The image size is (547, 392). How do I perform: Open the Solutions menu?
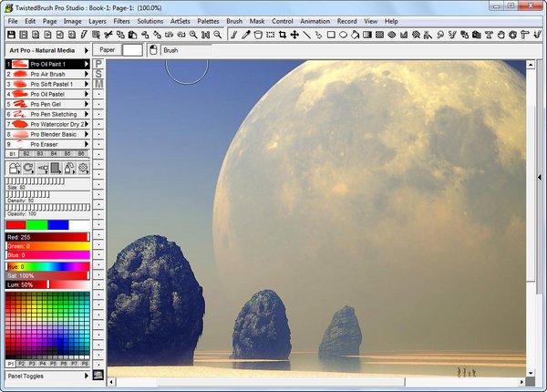[x=150, y=21]
